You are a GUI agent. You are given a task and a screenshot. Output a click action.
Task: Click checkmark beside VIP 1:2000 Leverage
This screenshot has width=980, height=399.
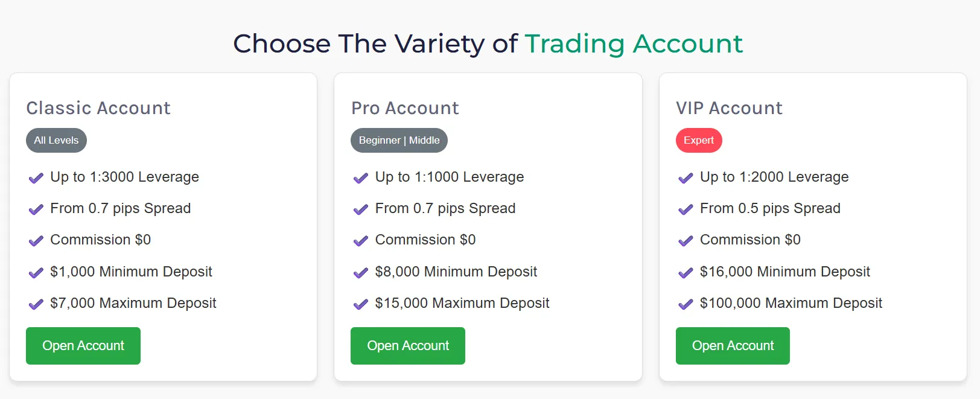[x=686, y=178]
